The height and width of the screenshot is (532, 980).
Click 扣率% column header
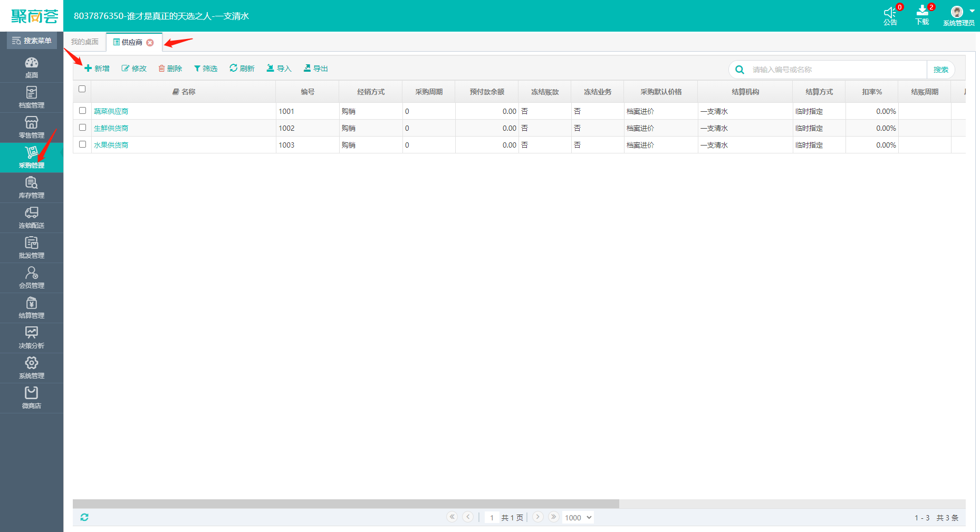click(872, 92)
